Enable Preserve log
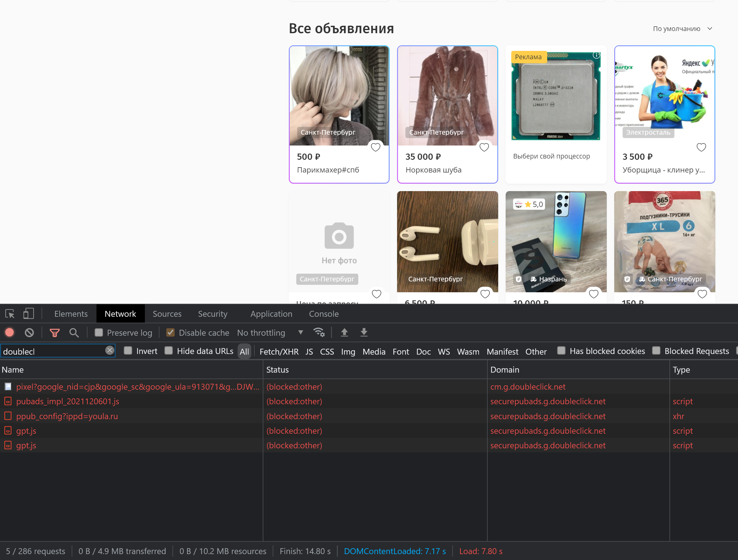 point(99,333)
